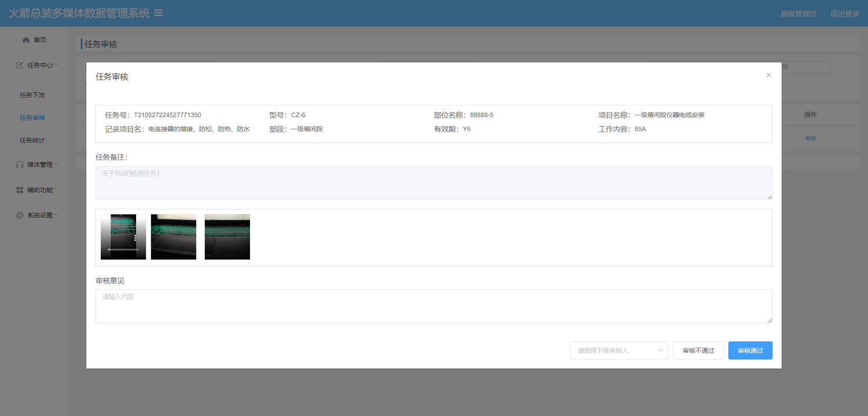Click the 任务备注 text area
Screen dimensions: 868x416
click(434, 183)
